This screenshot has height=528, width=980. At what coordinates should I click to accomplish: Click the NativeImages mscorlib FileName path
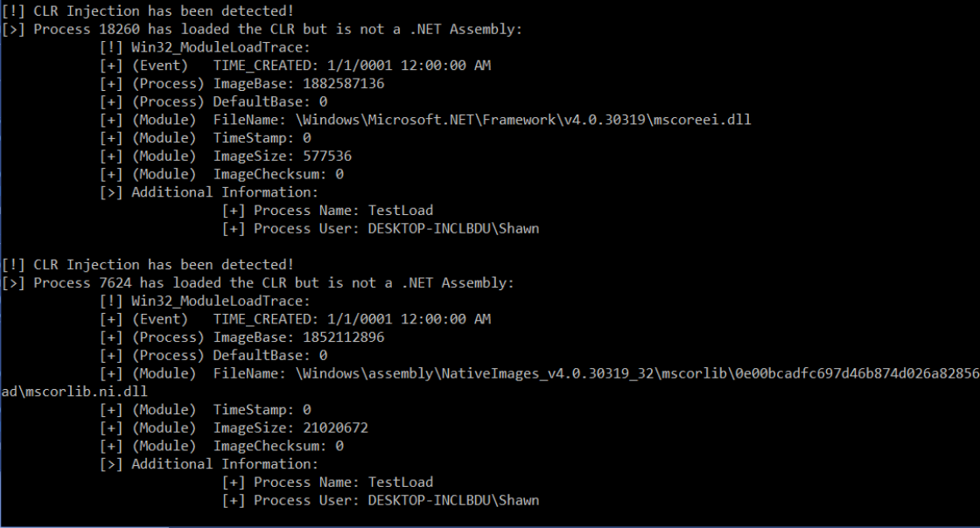[x=638, y=373]
